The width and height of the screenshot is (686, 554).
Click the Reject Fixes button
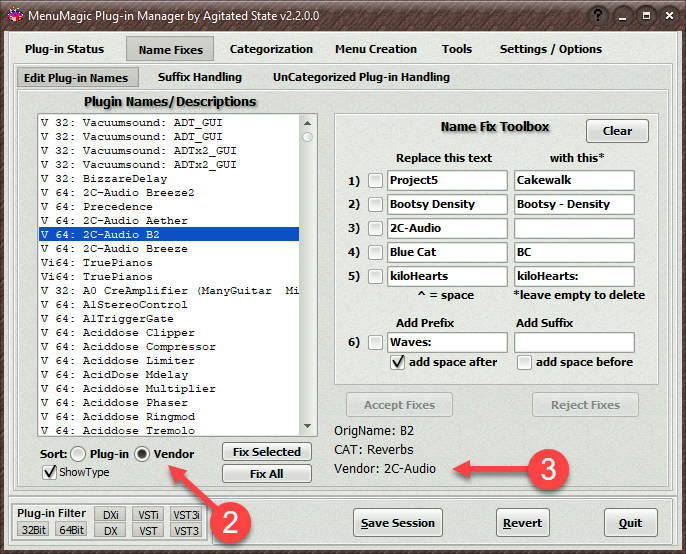585,405
